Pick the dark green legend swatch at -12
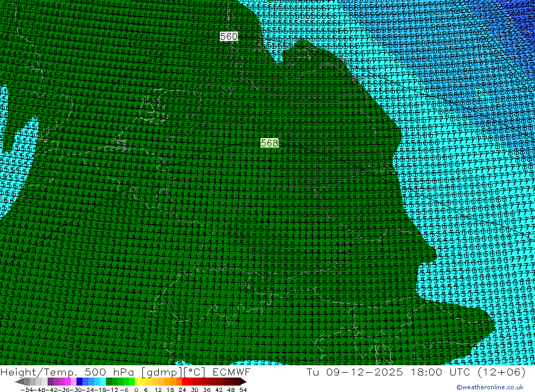This screenshot has height=392, width=535. point(109,381)
